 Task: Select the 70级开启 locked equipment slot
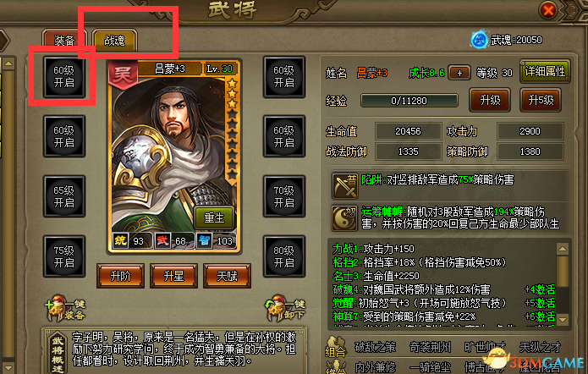point(284,196)
